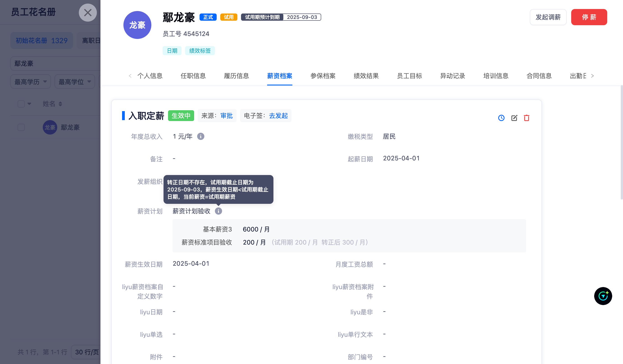Image resolution: width=623 pixels, height=364 pixels.
Task: Open the 异动记录 tab
Action: pyautogui.click(x=453, y=76)
